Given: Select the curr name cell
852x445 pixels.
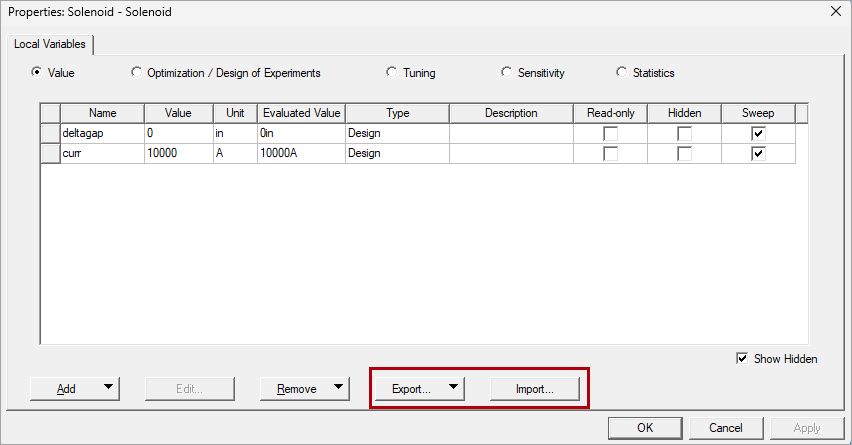Looking at the screenshot, I should click(102, 153).
